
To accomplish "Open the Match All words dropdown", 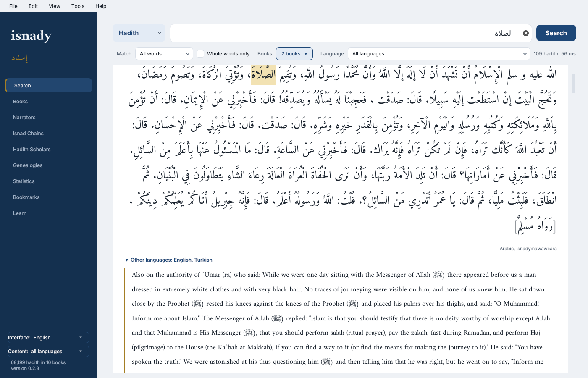I will click(164, 54).
